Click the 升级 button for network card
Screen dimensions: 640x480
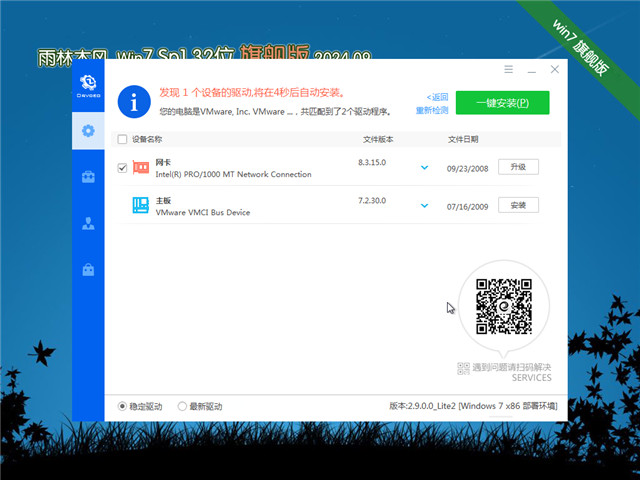[518, 167]
